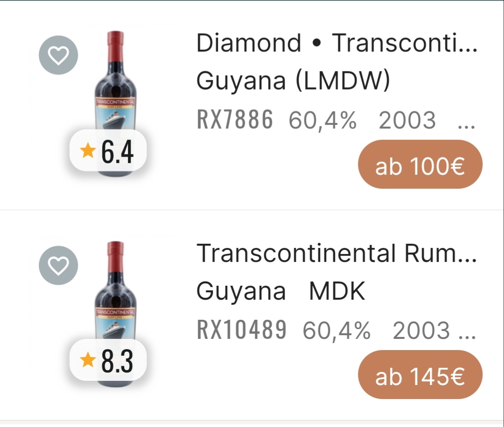Favorite the Diamond Transcontinental rum with heart icon
The image size is (504, 427).
point(58,55)
